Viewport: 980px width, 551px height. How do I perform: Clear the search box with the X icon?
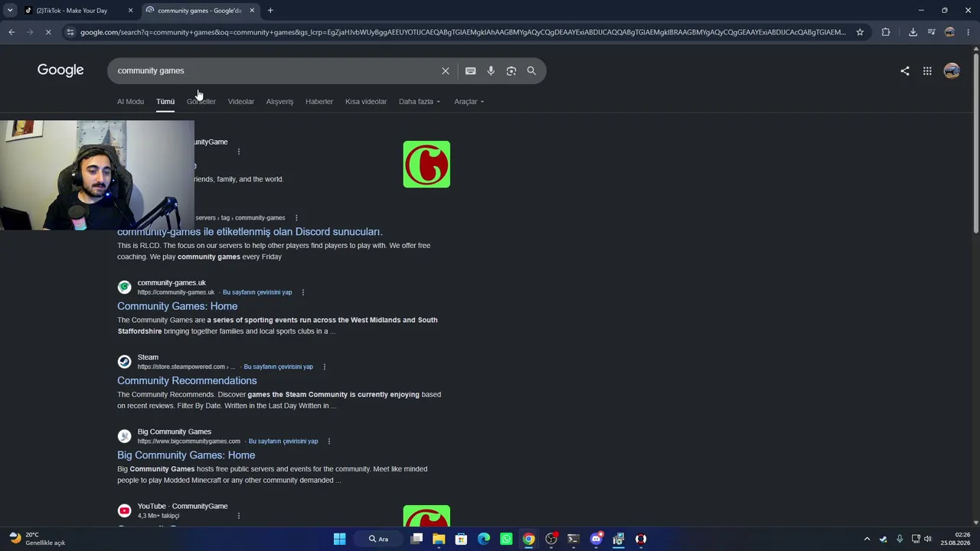446,70
